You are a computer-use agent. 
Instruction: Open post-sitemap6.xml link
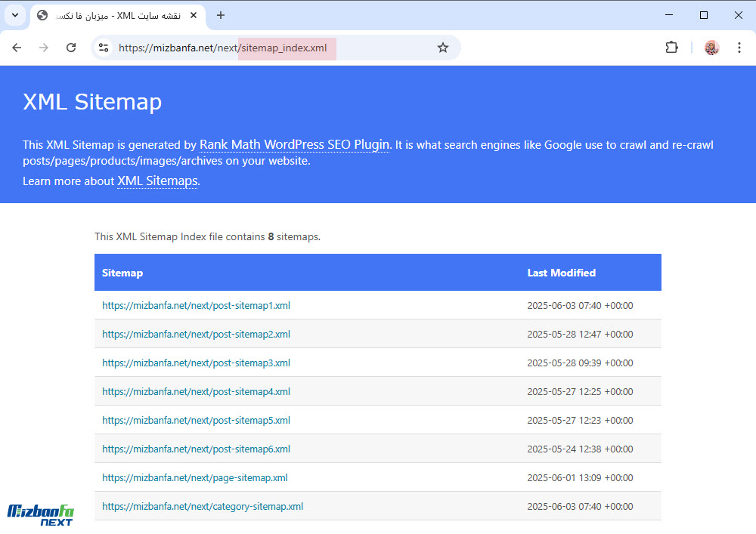pos(197,449)
